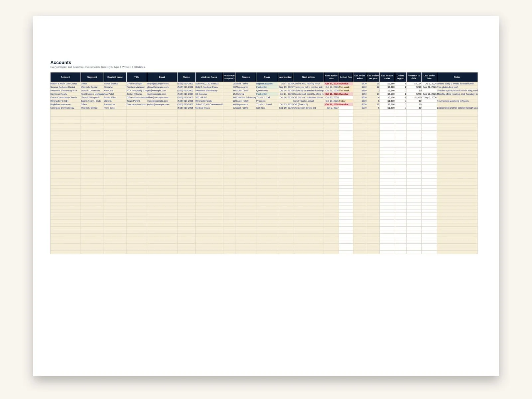The width and height of the screenshot is (532, 399).
Task: Select the 'Address / area' column header
Action: [209, 77]
